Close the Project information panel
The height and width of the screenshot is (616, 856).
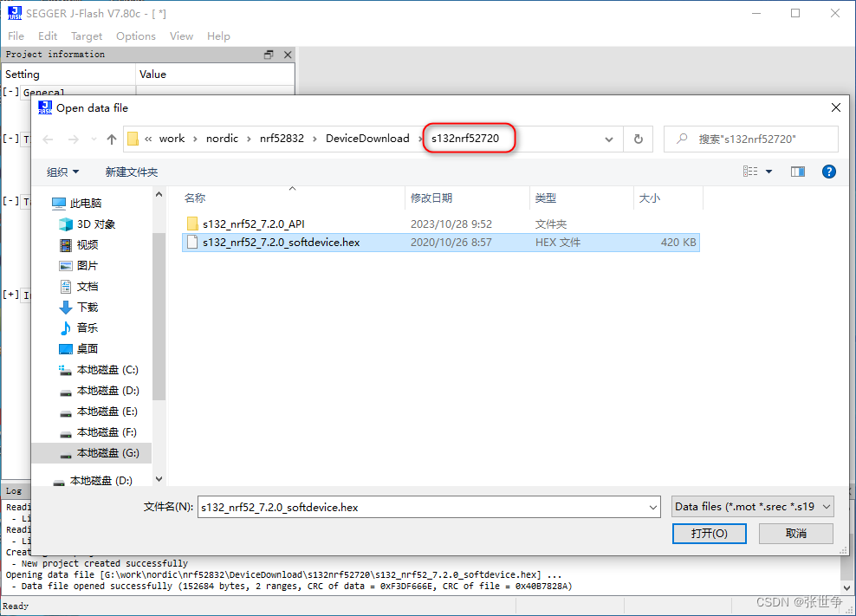[288, 55]
